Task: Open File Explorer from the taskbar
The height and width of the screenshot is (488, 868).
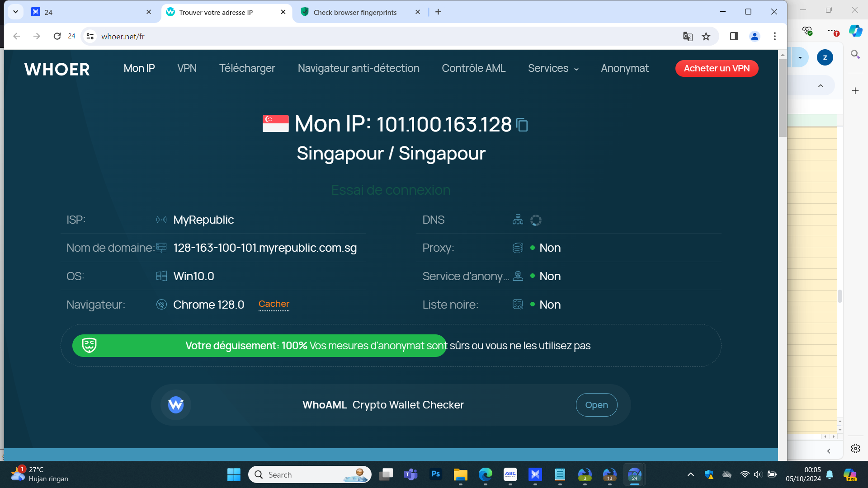Action: (x=461, y=474)
